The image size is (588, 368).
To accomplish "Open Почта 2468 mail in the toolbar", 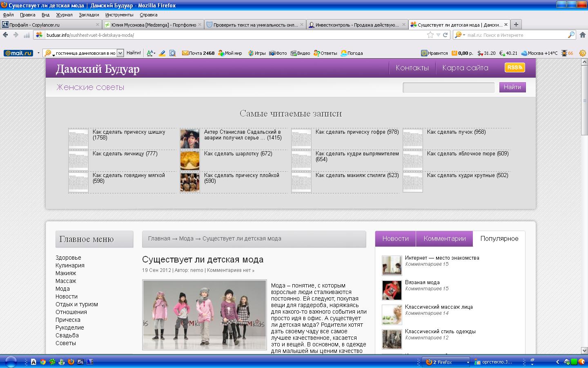I will coord(198,53).
